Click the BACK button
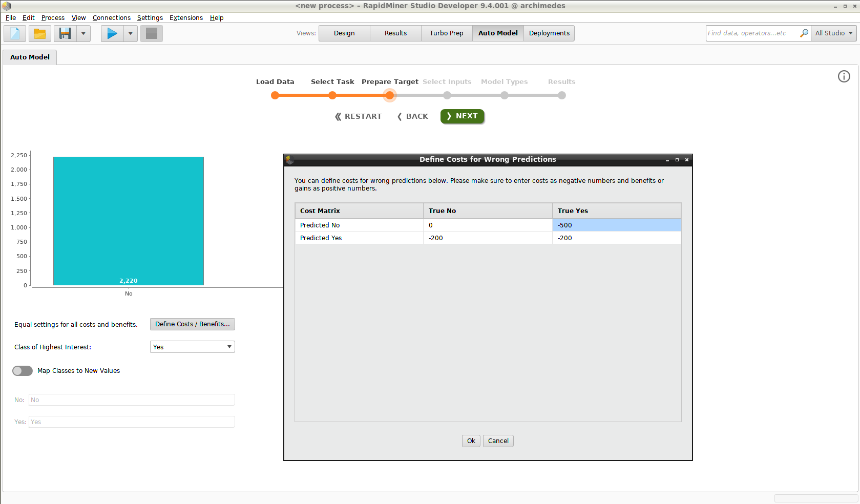Viewport: 860px width, 504px height. coord(413,116)
